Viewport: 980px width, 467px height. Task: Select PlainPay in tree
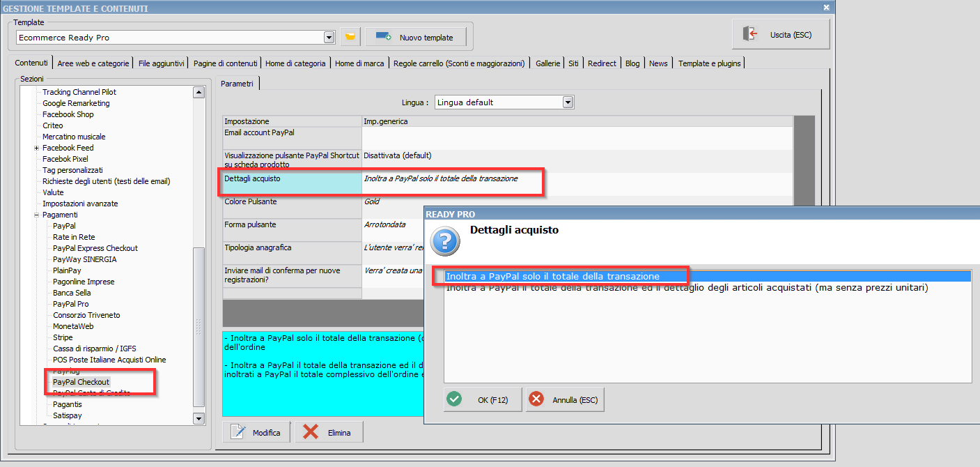click(x=67, y=270)
